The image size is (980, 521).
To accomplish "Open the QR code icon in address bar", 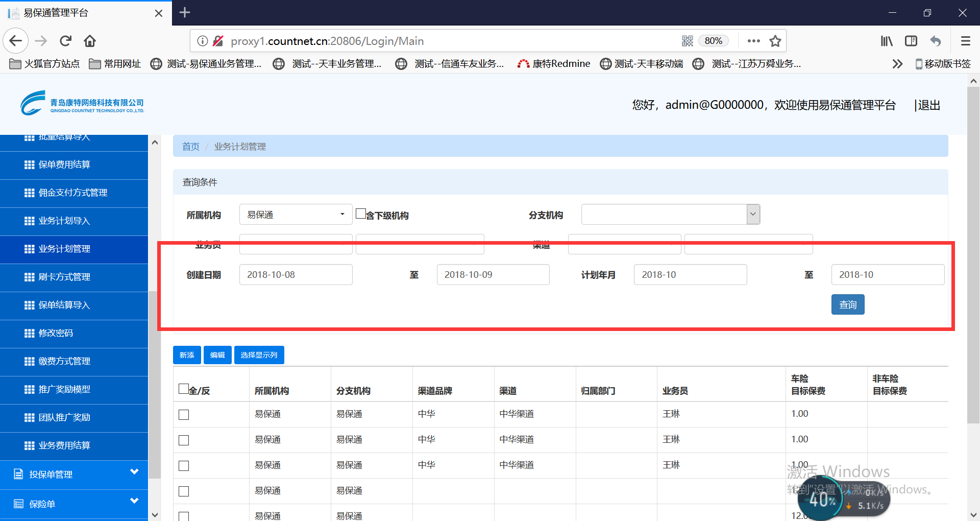I will click(x=688, y=41).
